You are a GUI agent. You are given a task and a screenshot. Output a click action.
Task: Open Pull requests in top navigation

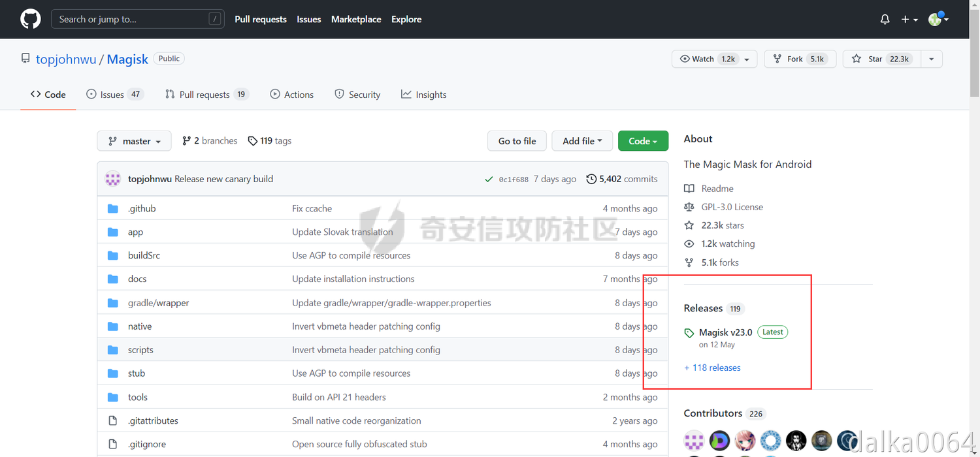261,19
